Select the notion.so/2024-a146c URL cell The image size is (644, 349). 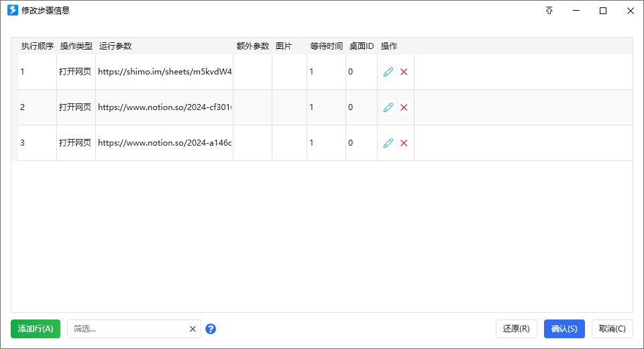click(164, 143)
